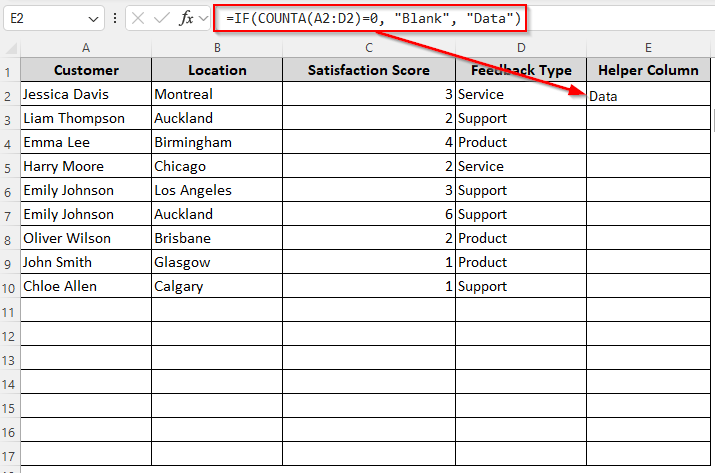Screen dimensions: 715x473
Task: Select the Los Angeles cell
Action: tap(217, 190)
